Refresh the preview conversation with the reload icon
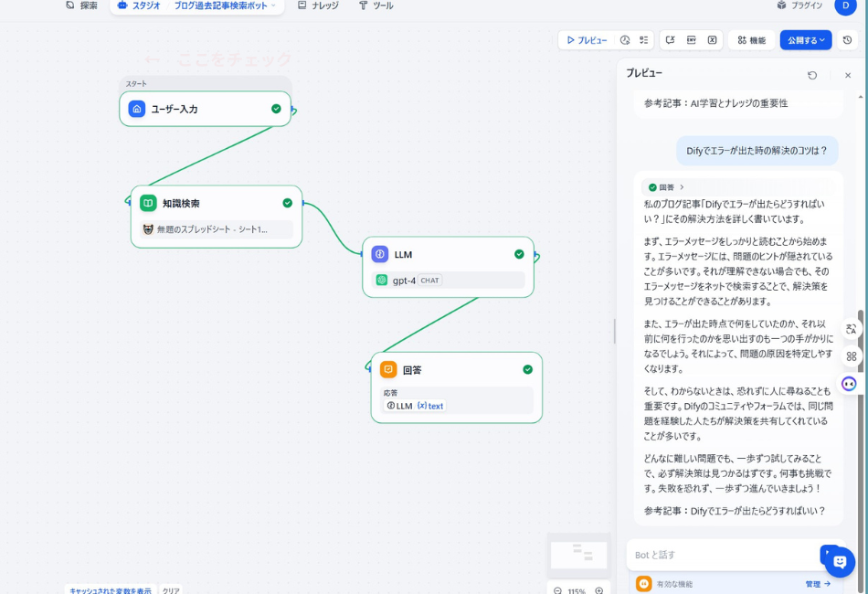 [x=813, y=75]
